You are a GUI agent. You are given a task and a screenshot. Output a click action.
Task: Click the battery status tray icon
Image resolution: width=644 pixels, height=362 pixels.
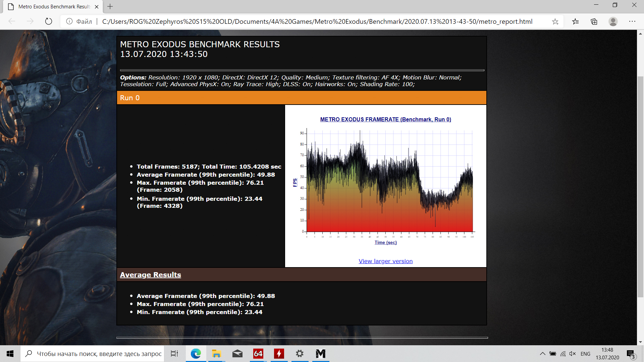tap(553, 354)
